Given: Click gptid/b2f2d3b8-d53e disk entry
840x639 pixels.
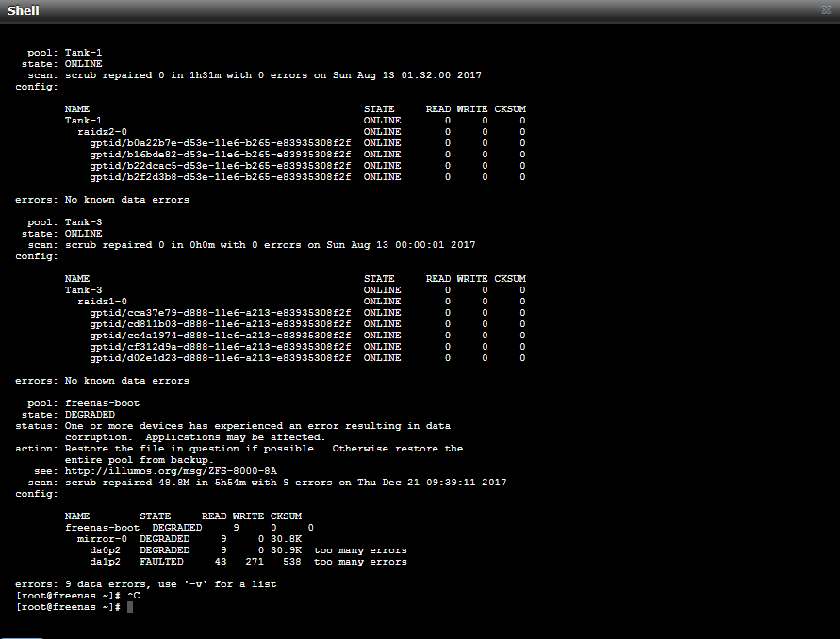Looking at the screenshot, I should (221, 177).
